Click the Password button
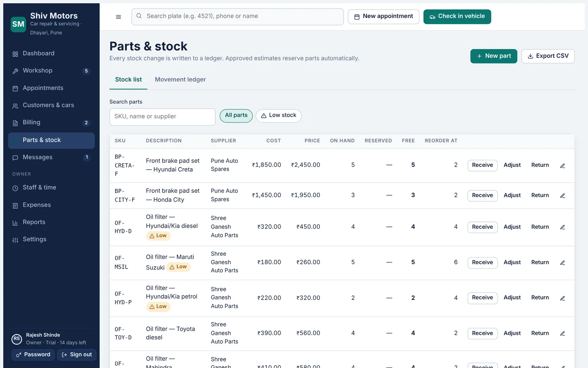The width and height of the screenshot is (588, 368). [x=33, y=355]
